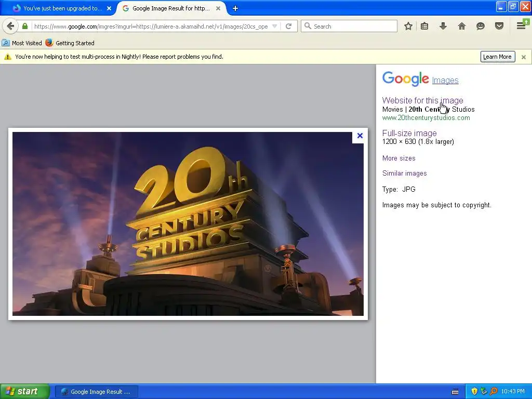Open the Getting Started bookmark
Screen dimensions: 532x399
pos(70,43)
